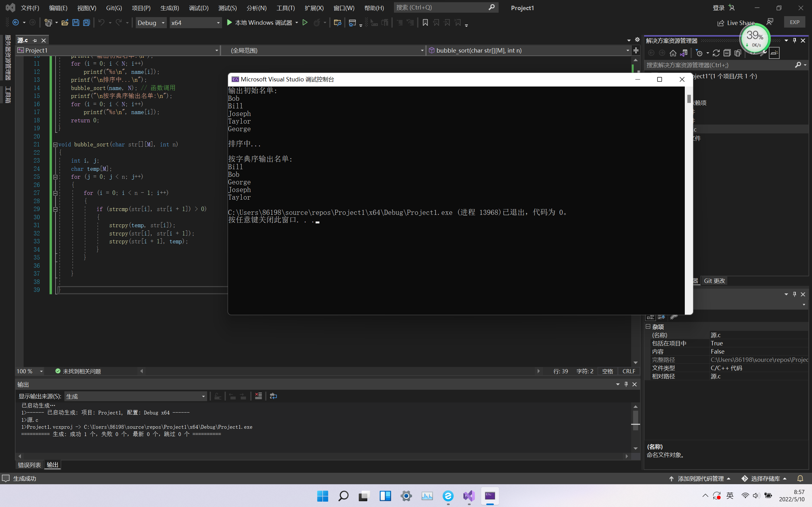Click the debug console vertical scrollbar thumb
The image size is (812, 507).
[689, 99]
